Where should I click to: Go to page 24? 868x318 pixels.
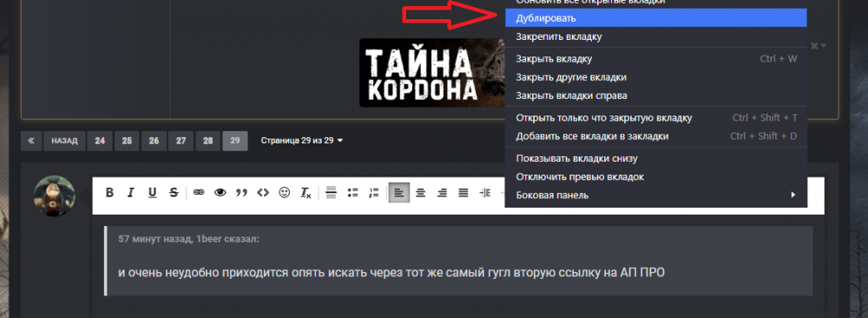pos(100,141)
